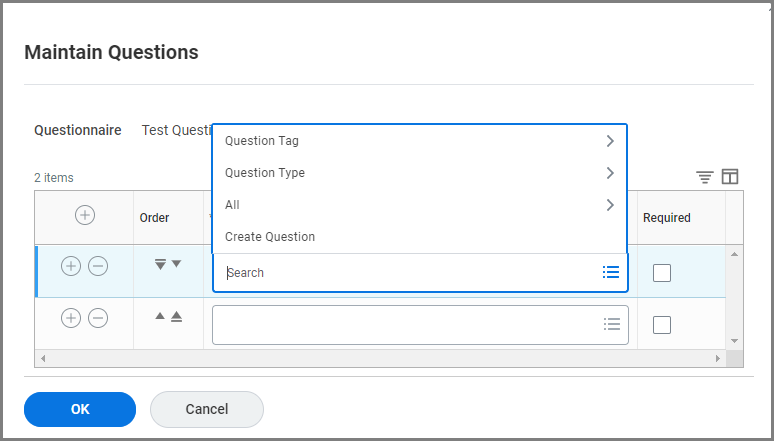Check the Required box in second row
The width and height of the screenshot is (774, 441).
point(661,325)
